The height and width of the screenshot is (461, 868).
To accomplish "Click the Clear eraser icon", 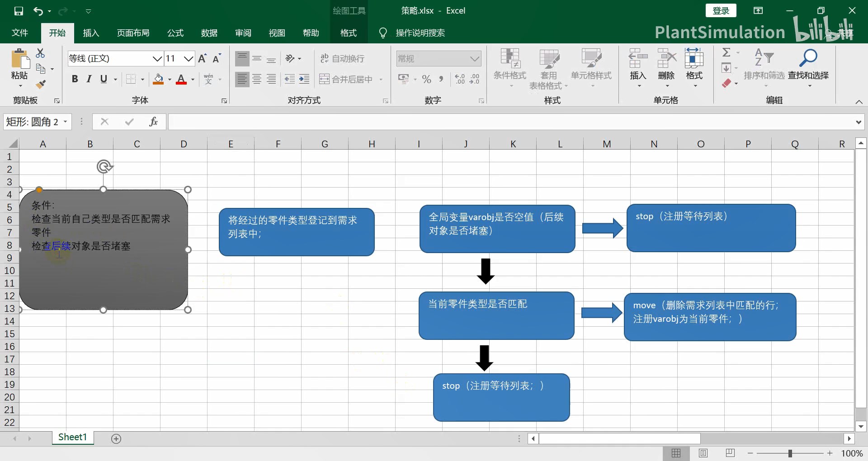I will pyautogui.click(x=726, y=83).
